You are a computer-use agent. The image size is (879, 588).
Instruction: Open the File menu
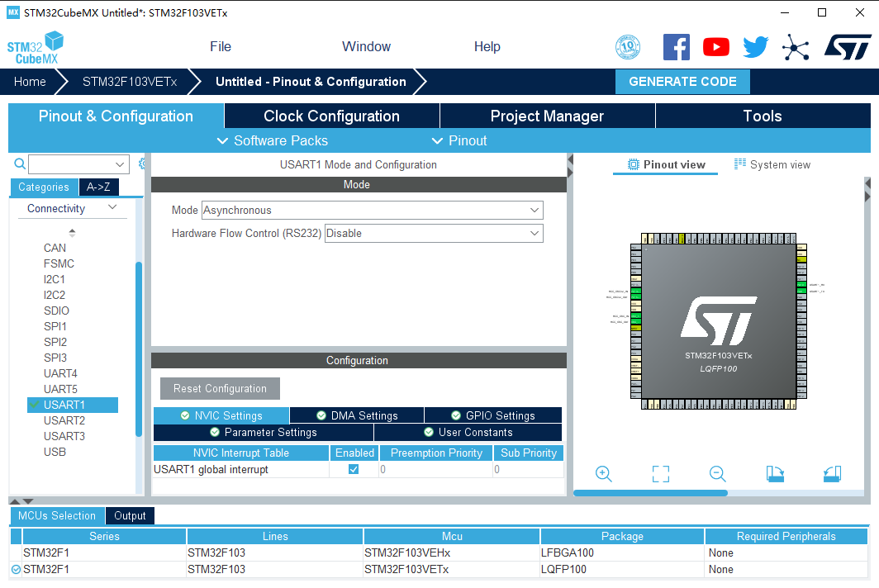(x=221, y=46)
